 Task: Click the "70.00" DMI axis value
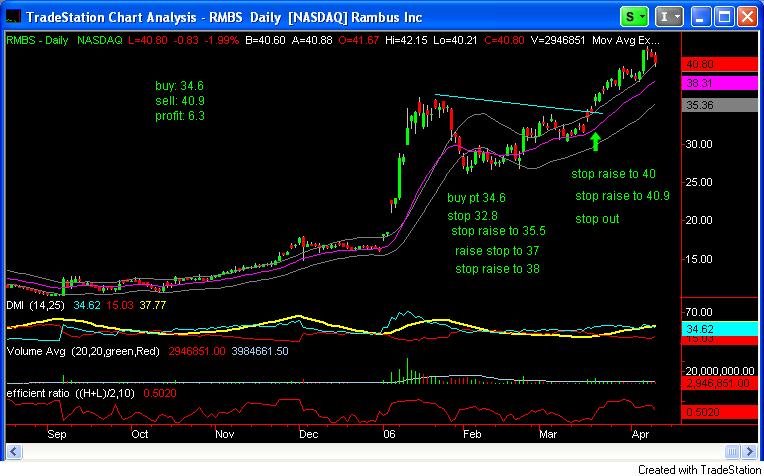pyautogui.click(x=699, y=312)
